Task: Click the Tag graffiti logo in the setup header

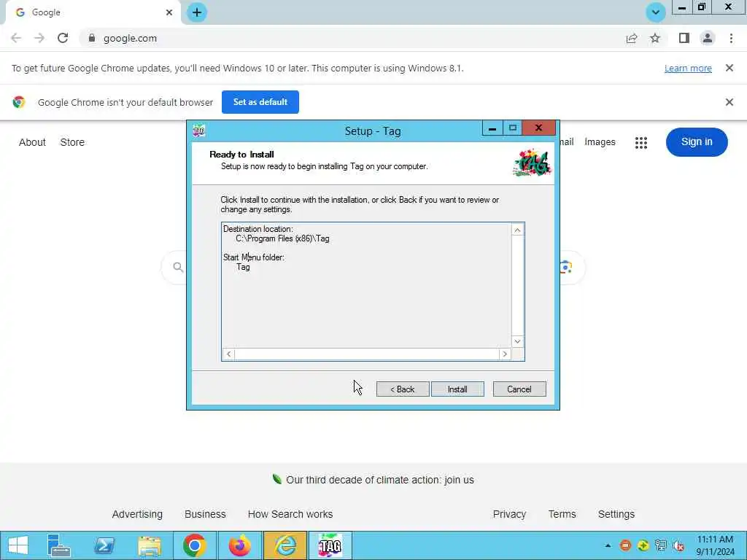Action: [532, 163]
